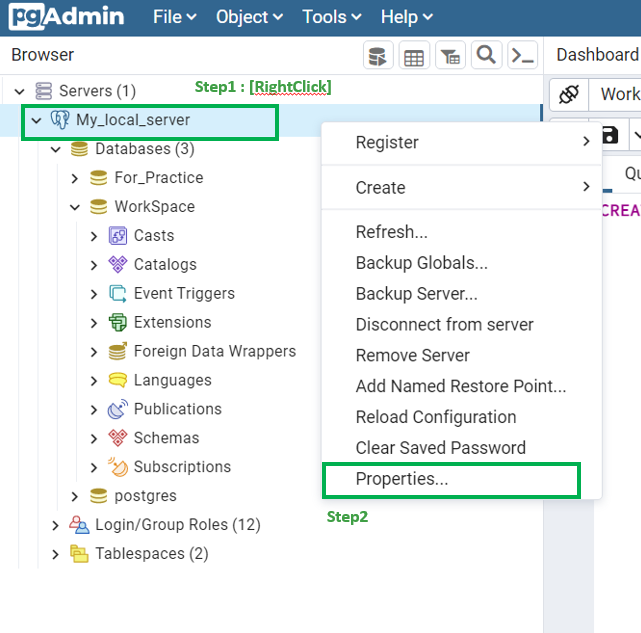Open the File menu
This screenshot has width=641, height=633.
(175, 17)
